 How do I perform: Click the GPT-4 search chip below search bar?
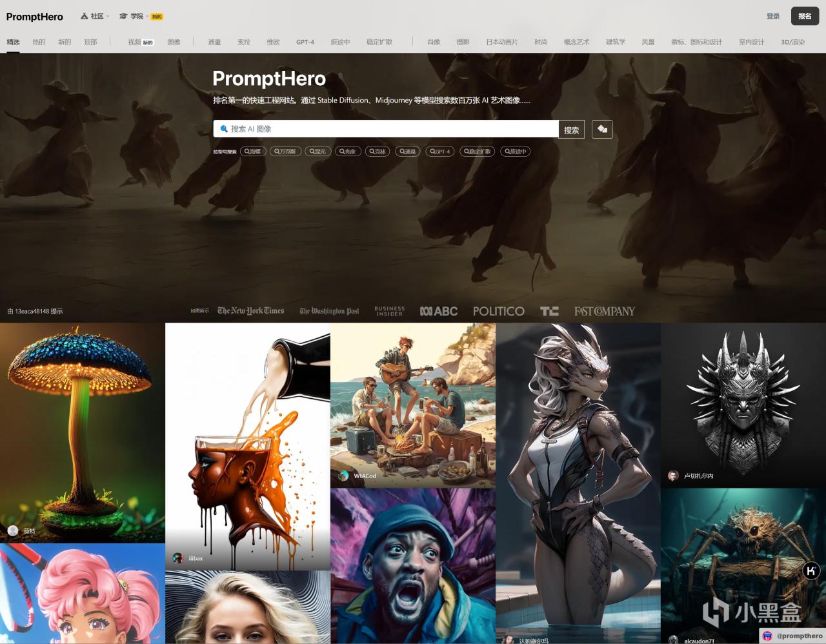(x=440, y=152)
